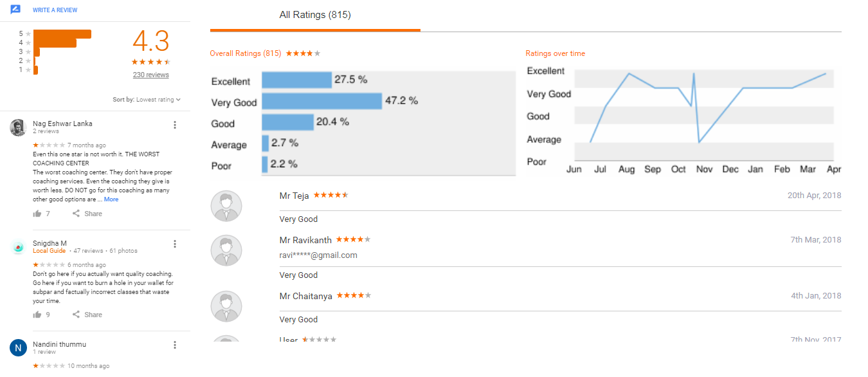Click Snigdha M's profile avatar
The image size is (868, 377).
click(x=18, y=246)
